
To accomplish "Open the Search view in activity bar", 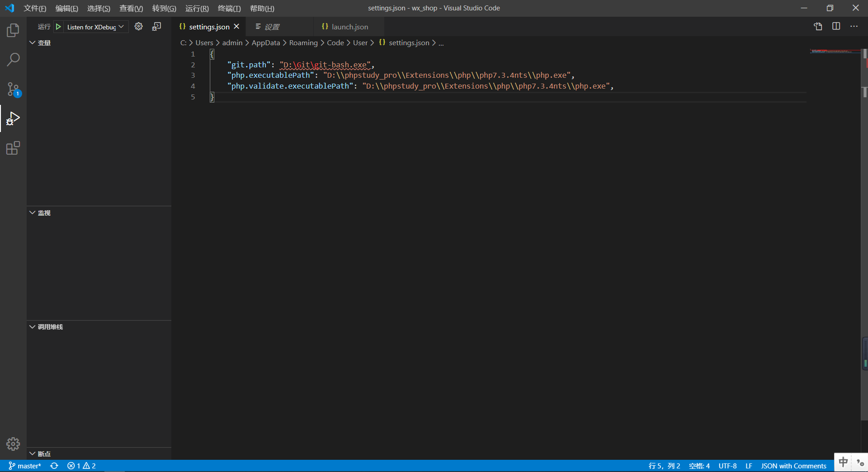I will [x=13, y=60].
